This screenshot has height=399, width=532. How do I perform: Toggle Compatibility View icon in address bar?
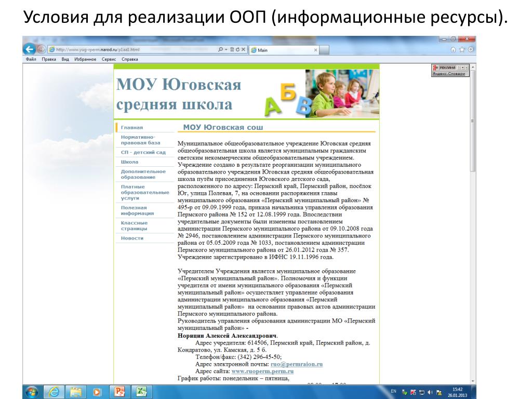232,49
